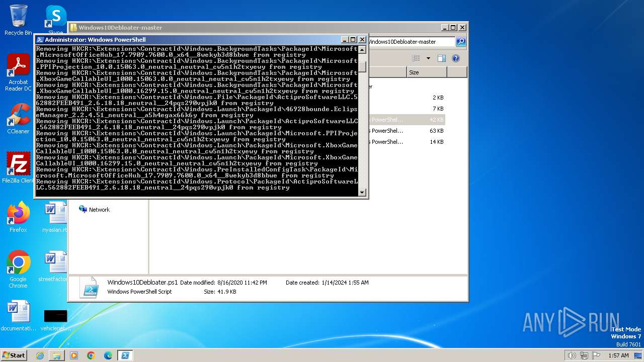
Task: Open the FileZilla Client desktop icon
Action: 18,168
